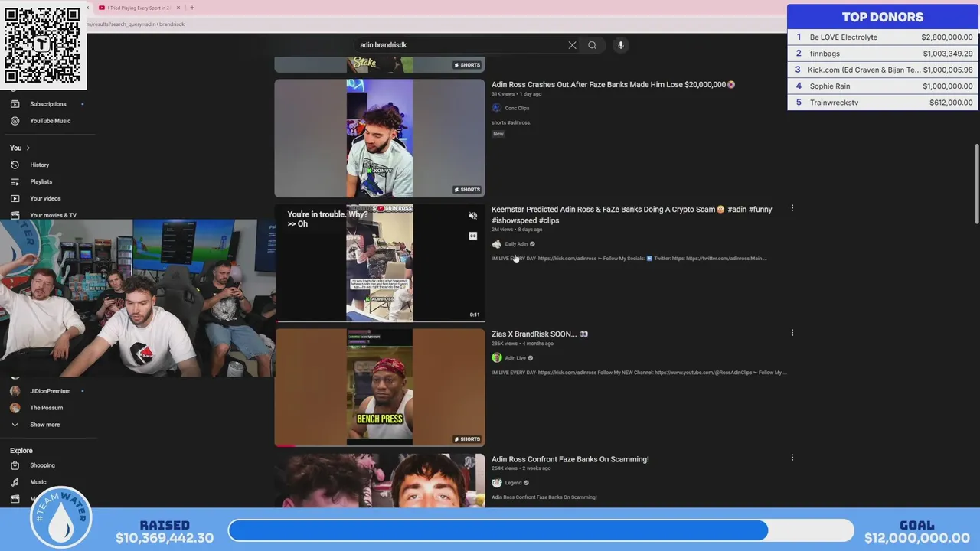This screenshot has width=980, height=551.
Task: Click the Keemstar preview video progress bar
Action: point(380,321)
